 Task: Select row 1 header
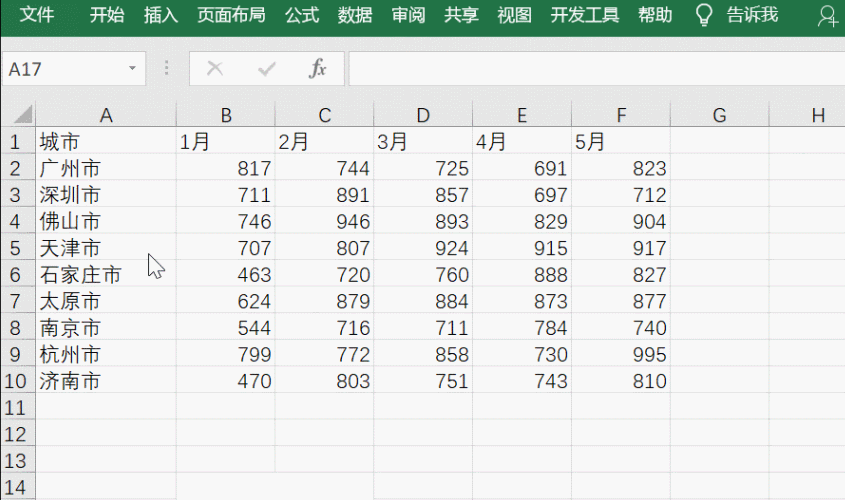(x=18, y=141)
